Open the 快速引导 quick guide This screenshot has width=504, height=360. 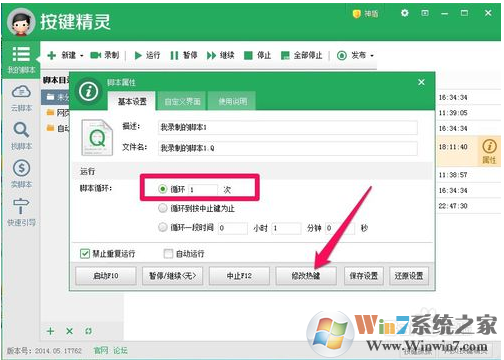(21, 212)
